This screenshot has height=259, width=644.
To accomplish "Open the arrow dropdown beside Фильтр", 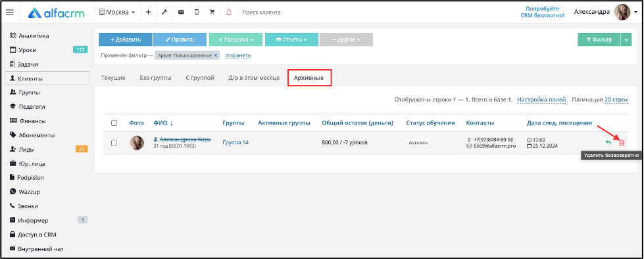I will (626, 40).
